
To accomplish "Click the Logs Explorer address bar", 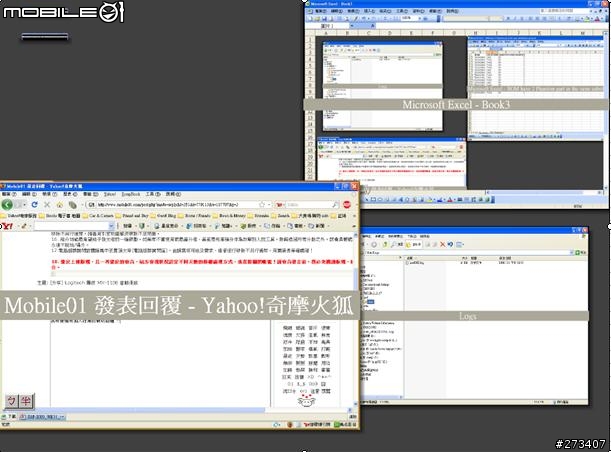I will (468, 253).
